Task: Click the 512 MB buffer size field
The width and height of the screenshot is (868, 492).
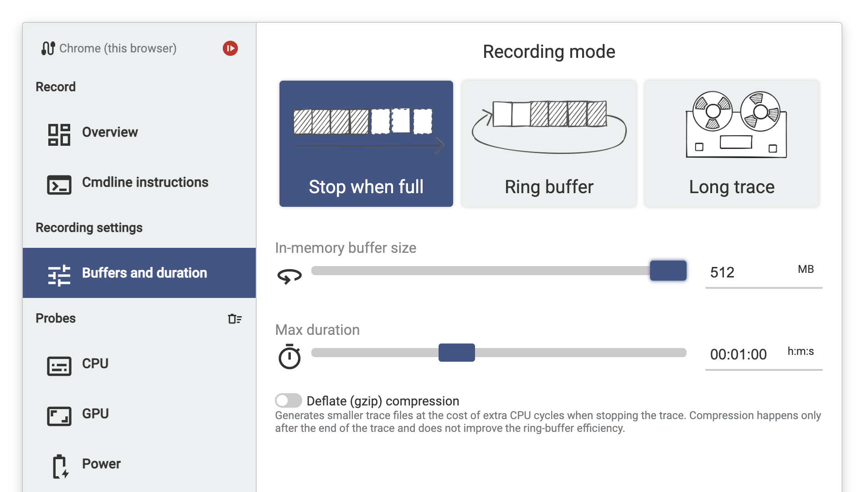Action: pos(748,272)
